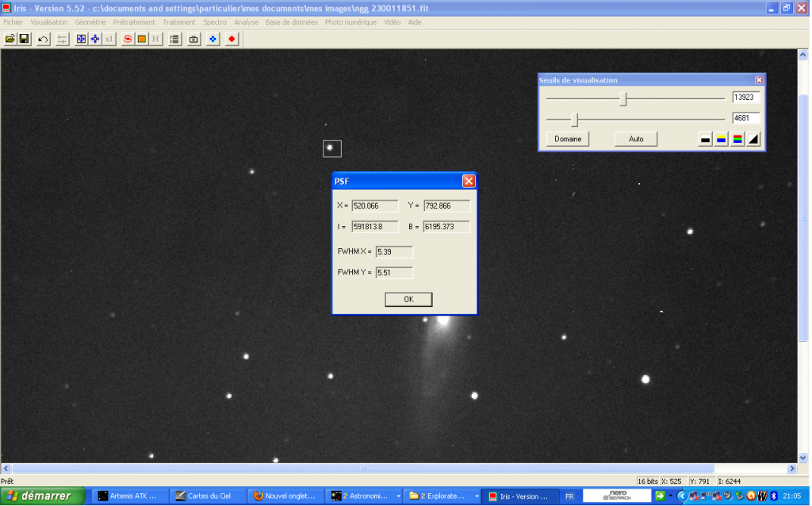Select the blue dots alignment icon

tap(211, 39)
